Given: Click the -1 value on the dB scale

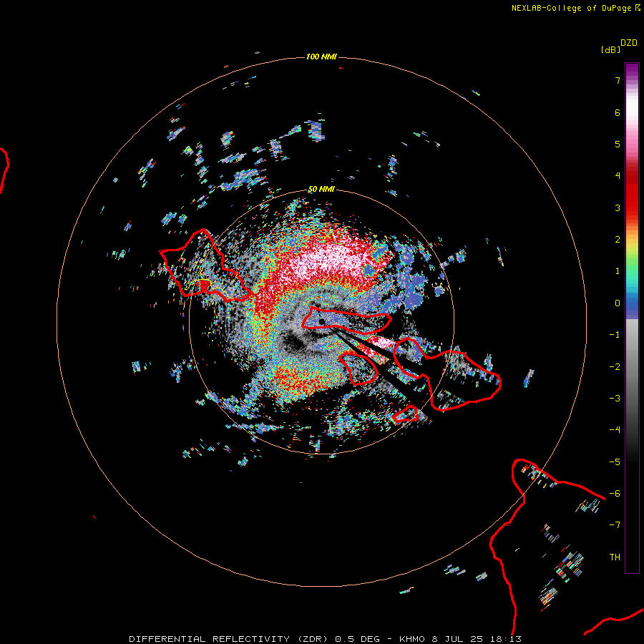Looking at the screenshot, I should [x=615, y=335].
